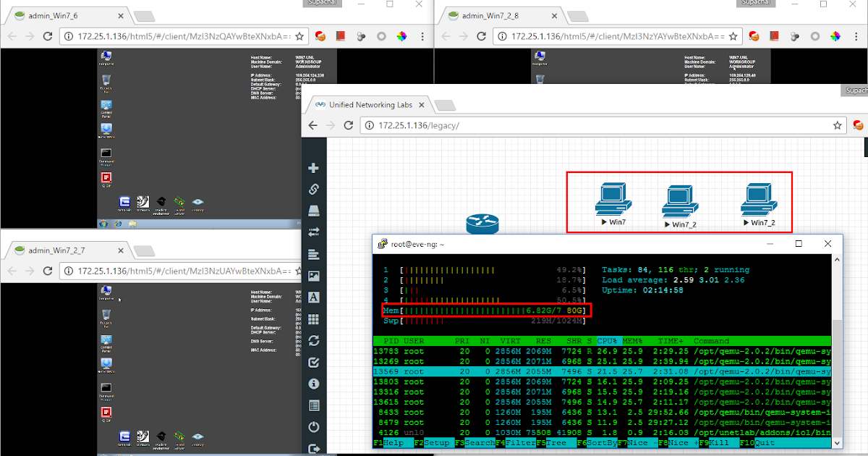Viewport: 868px width, 456px height.
Task: Open Configured objects lines icon in EVE-NG sidebar
Action: click(x=314, y=254)
